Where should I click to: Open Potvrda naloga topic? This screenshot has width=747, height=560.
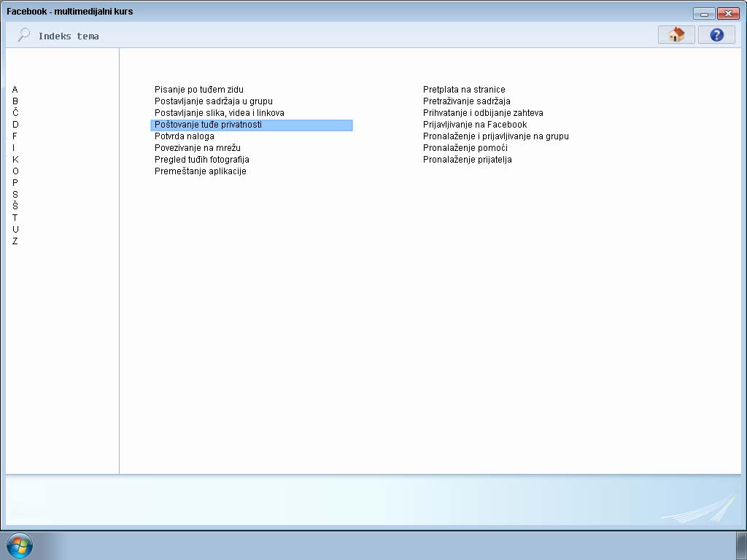pos(185,136)
